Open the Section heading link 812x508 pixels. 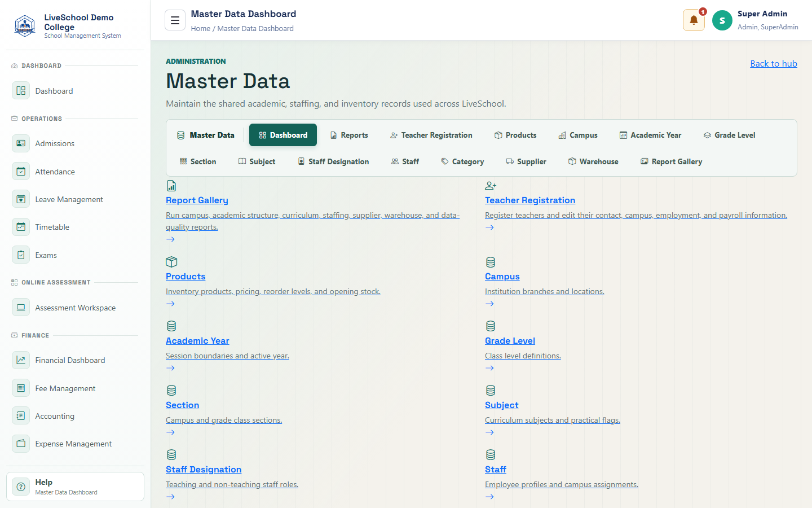182,405
